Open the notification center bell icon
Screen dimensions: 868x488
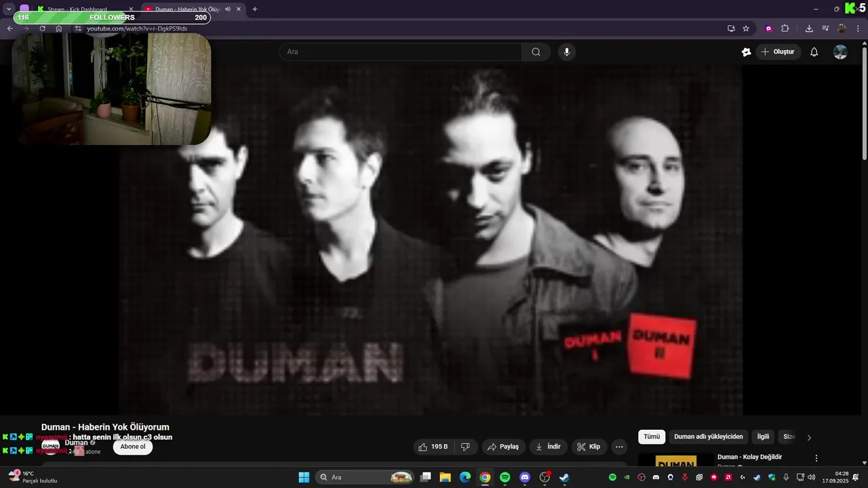coord(856,477)
